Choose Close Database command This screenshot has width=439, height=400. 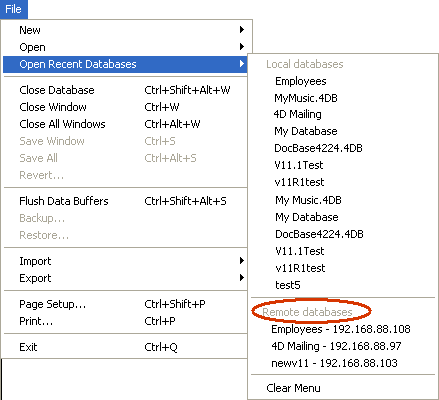click(125, 90)
